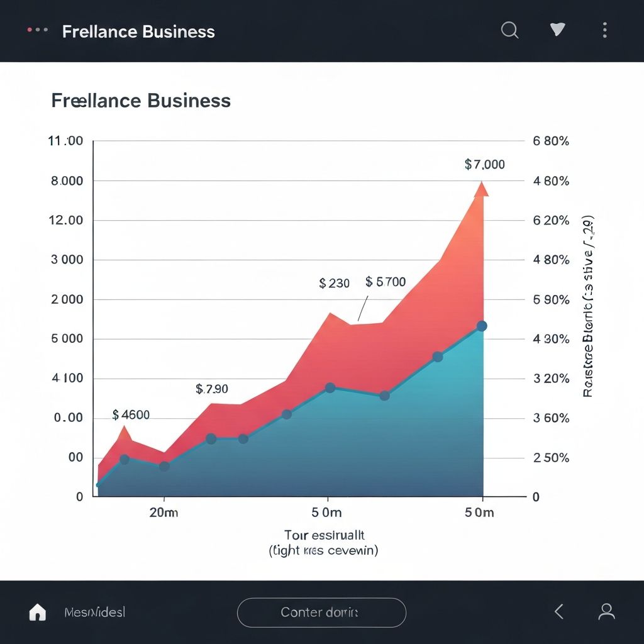
Task: Click the MesNidesl label in bottom bar
Action: 93,611
